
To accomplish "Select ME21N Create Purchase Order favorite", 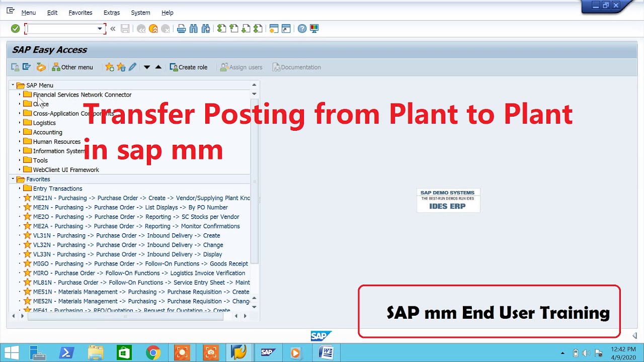I will point(141,198).
